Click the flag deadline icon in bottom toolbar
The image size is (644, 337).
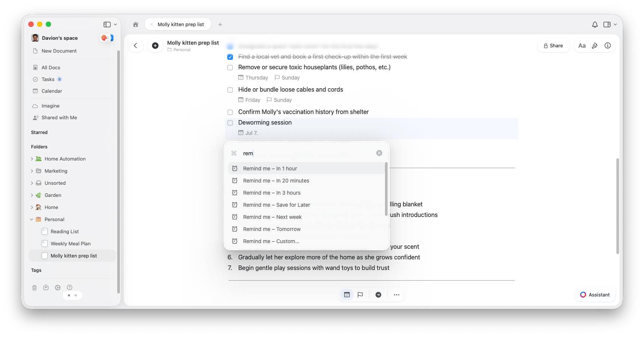point(360,295)
